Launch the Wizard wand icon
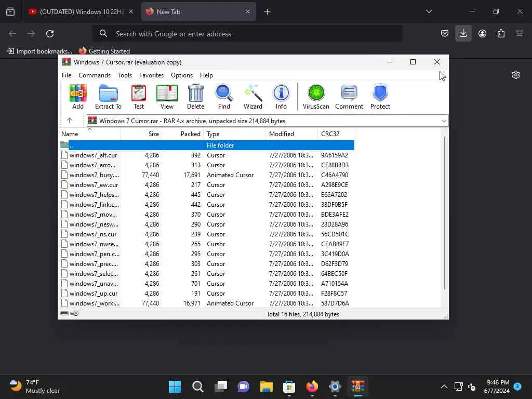 coord(253,97)
